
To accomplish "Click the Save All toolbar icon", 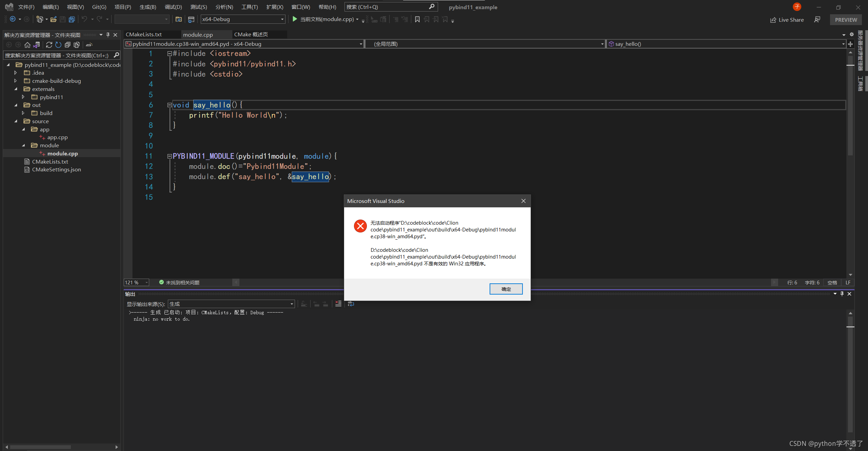I will pos(72,19).
